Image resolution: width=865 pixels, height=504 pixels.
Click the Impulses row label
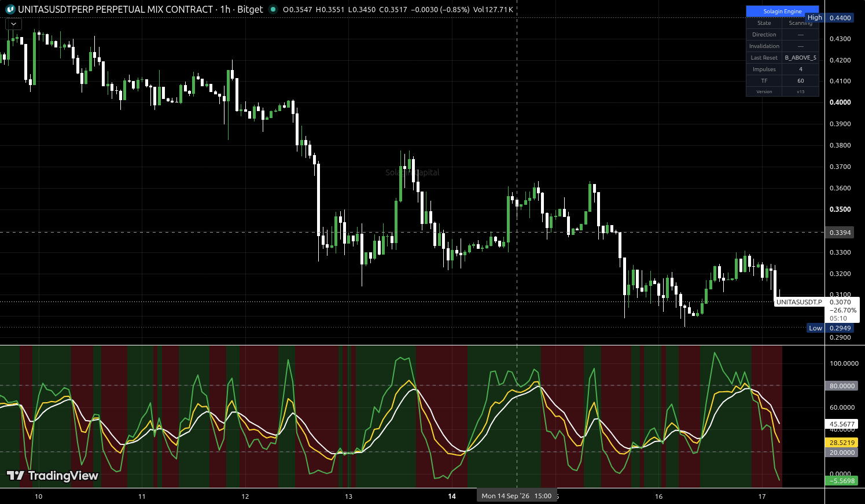(x=764, y=69)
